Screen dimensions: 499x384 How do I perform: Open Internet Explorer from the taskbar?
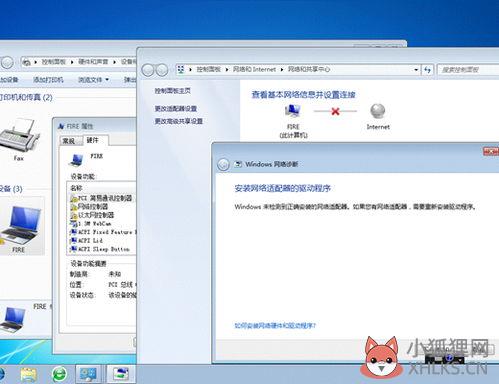(1, 374)
